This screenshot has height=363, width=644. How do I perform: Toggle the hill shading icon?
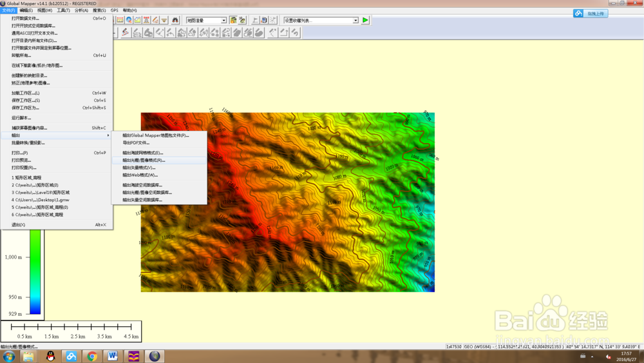[233, 20]
